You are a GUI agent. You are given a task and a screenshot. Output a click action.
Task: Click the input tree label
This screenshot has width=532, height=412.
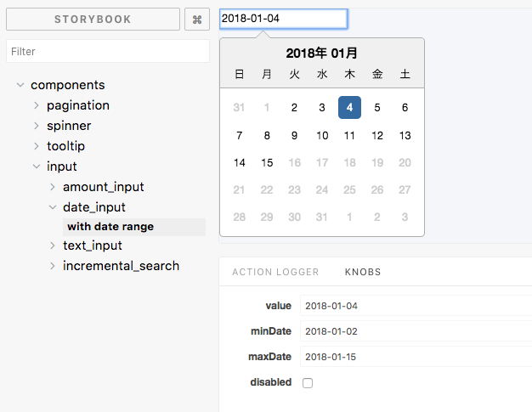click(62, 166)
